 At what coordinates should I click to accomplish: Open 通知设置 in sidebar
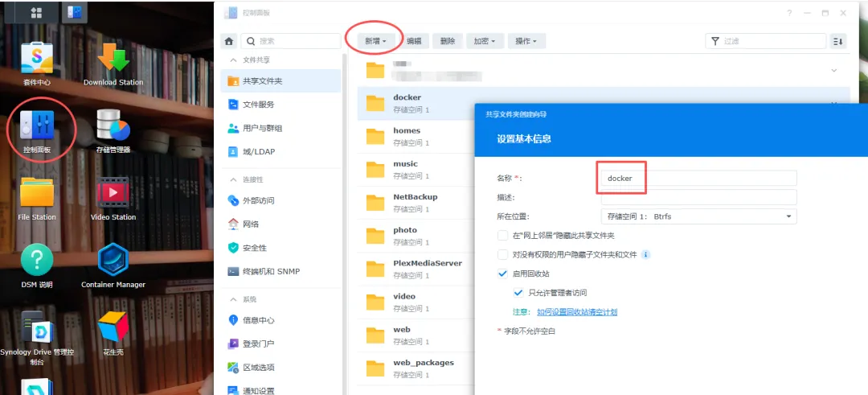click(280, 390)
